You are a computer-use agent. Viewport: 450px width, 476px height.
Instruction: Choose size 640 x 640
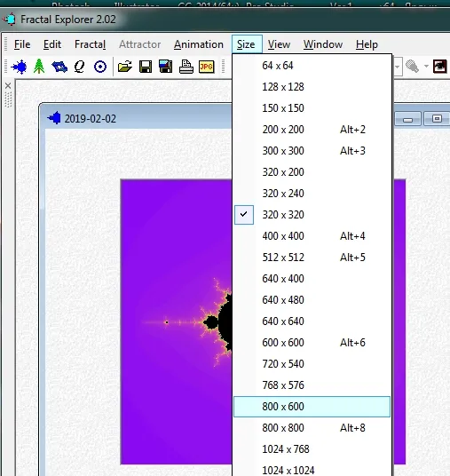point(312,321)
